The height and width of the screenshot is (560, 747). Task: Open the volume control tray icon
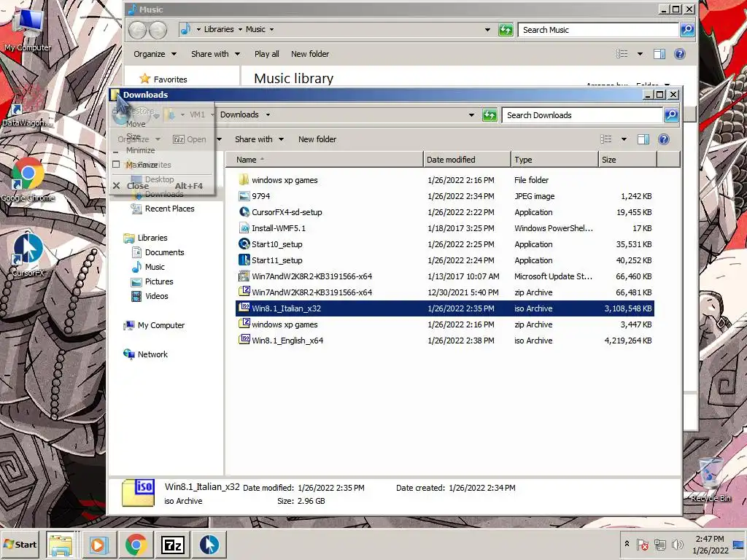(676, 544)
